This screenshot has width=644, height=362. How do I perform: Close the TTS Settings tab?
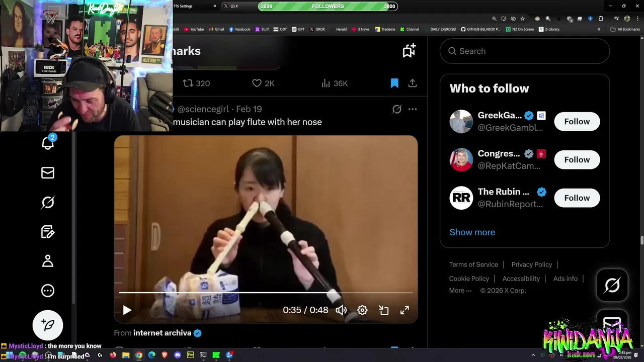tap(215, 6)
